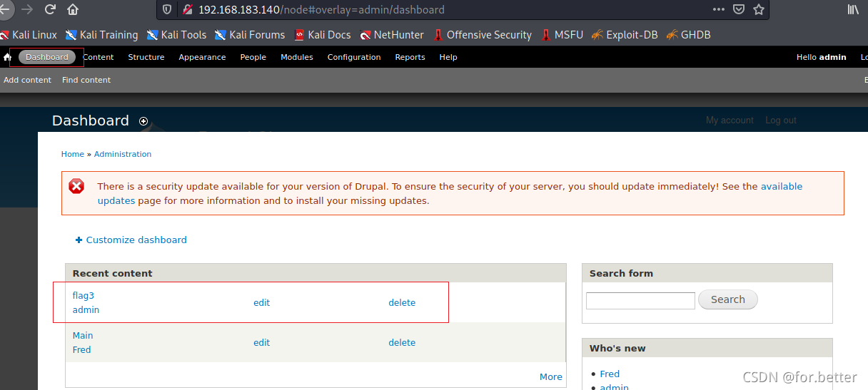The height and width of the screenshot is (390, 868).
Task: Open the Help admin menu
Action: (448, 57)
